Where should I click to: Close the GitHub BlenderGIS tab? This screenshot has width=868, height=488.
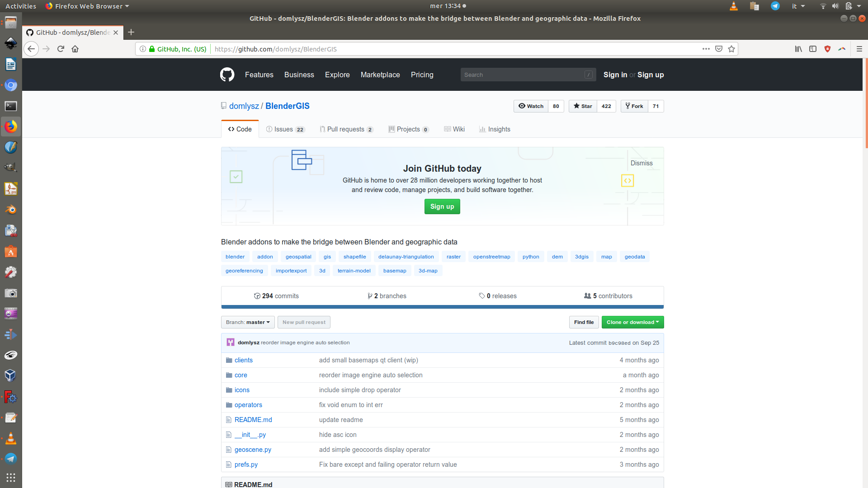[x=116, y=33]
